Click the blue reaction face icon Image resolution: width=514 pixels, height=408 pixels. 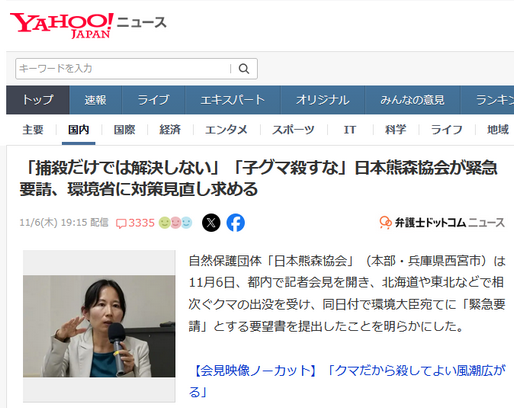(x=187, y=223)
